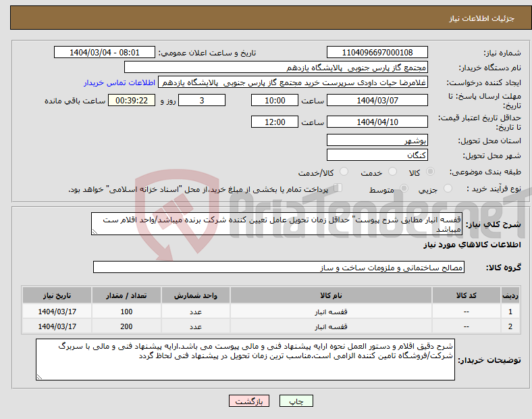Select the کالا/خدمت radio button
This screenshot has width=532, height=419.
pos(344,172)
